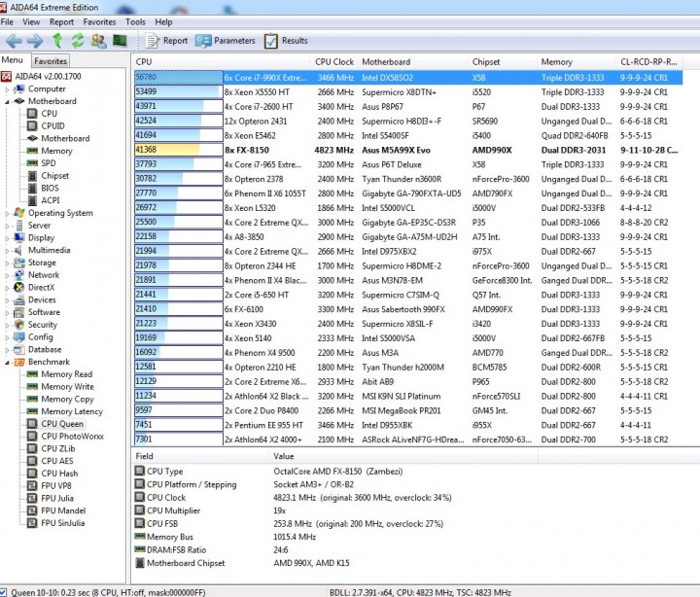Select the ACPI tree item
This screenshot has width=700, height=597.
tap(50, 200)
